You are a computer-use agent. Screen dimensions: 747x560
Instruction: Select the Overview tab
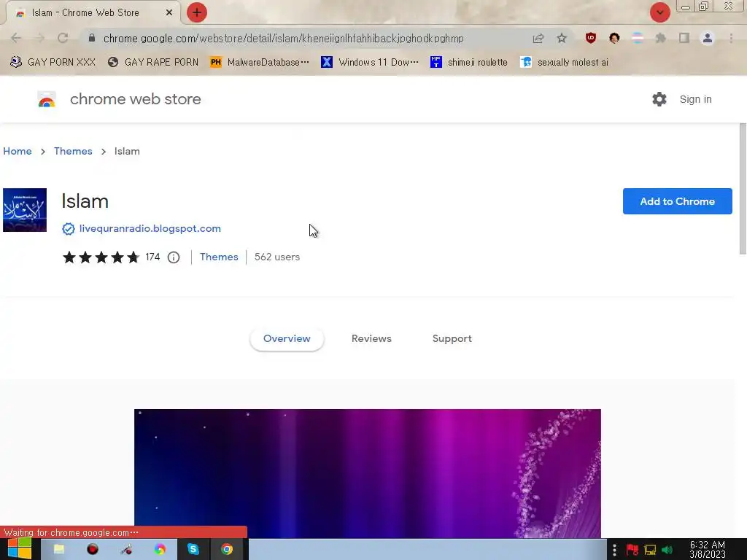[x=287, y=338]
